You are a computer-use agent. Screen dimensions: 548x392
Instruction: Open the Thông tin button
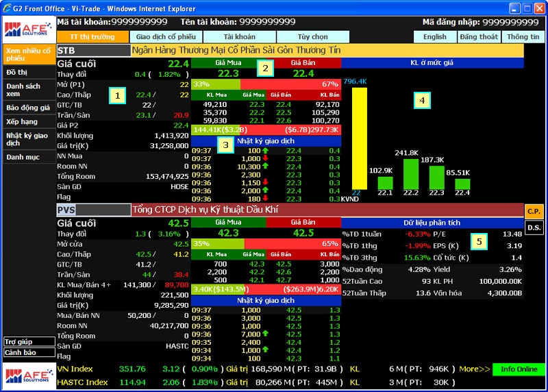pos(523,37)
